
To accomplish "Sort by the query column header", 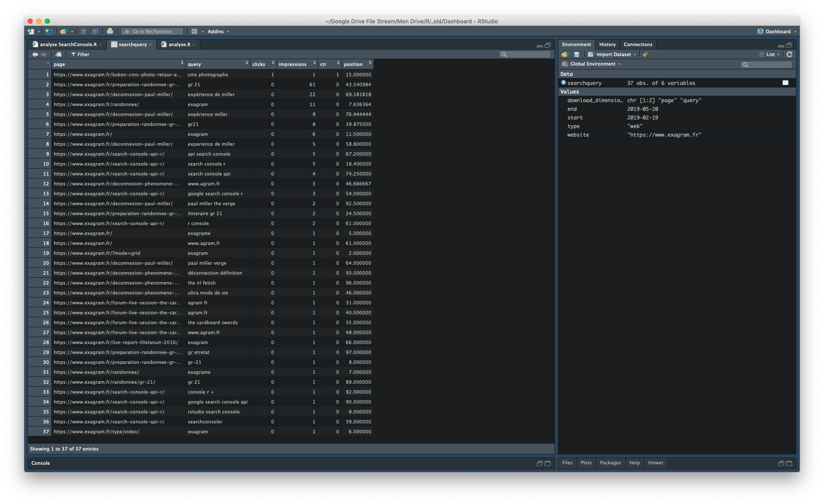I will click(218, 64).
